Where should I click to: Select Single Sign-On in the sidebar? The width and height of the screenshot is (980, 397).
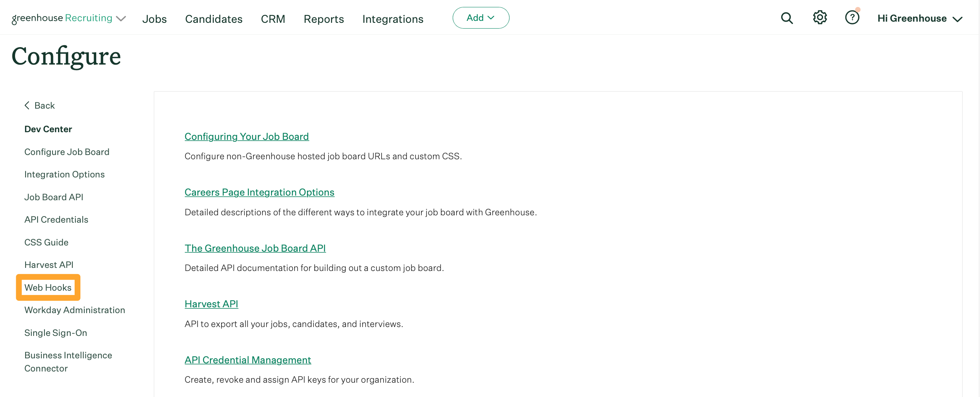pos(56,333)
